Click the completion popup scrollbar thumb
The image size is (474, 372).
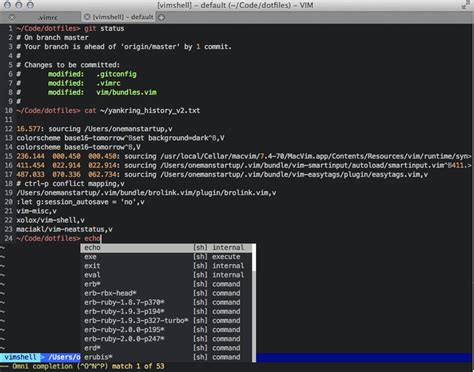[x=254, y=257]
